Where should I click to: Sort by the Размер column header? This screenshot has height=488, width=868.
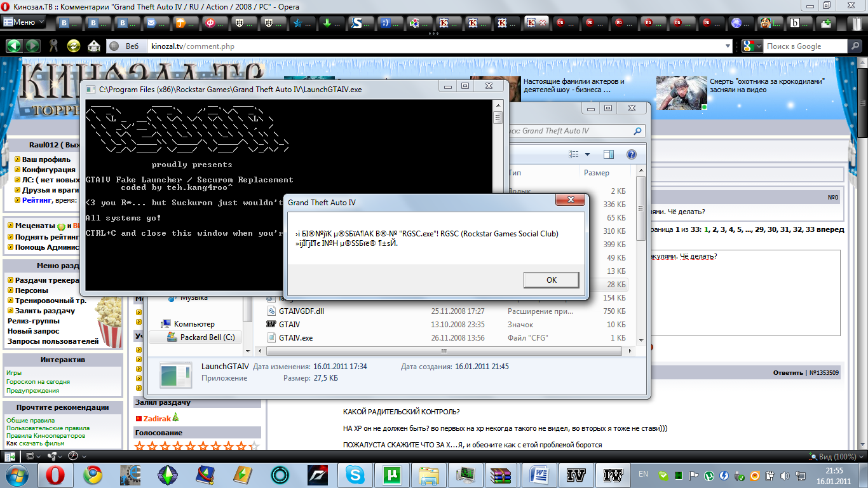coord(606,173)
